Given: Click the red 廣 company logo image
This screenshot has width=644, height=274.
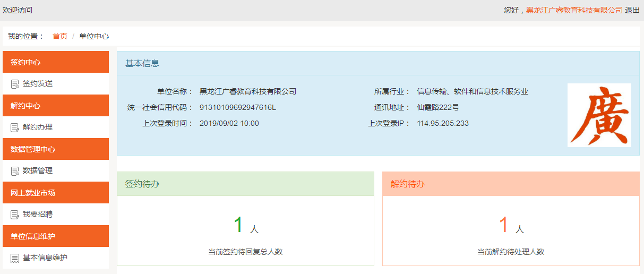Looking at the screenshot, I should (x=599, y=115).
